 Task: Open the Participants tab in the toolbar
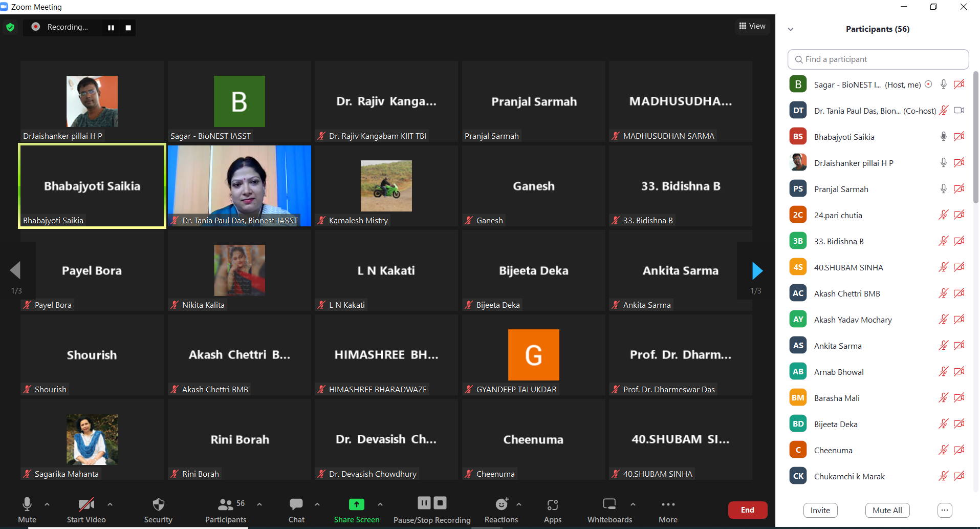[x=226, y=505]
